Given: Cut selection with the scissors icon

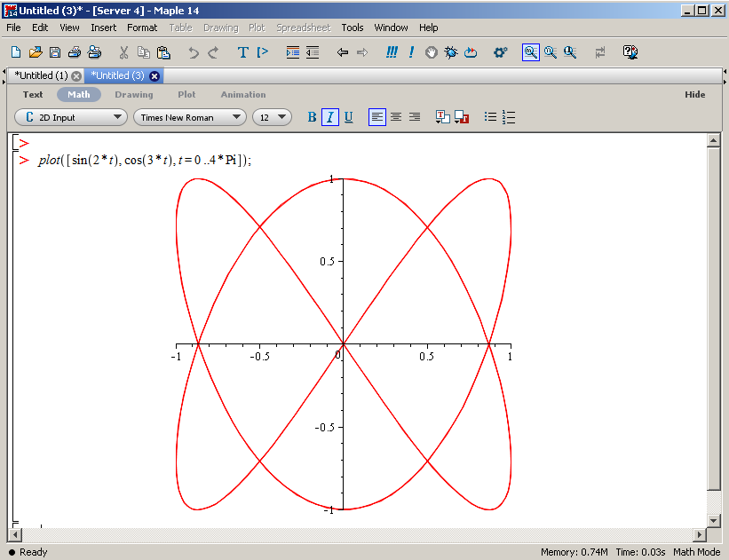Looking at the screenshot, I should pos(123,52).
